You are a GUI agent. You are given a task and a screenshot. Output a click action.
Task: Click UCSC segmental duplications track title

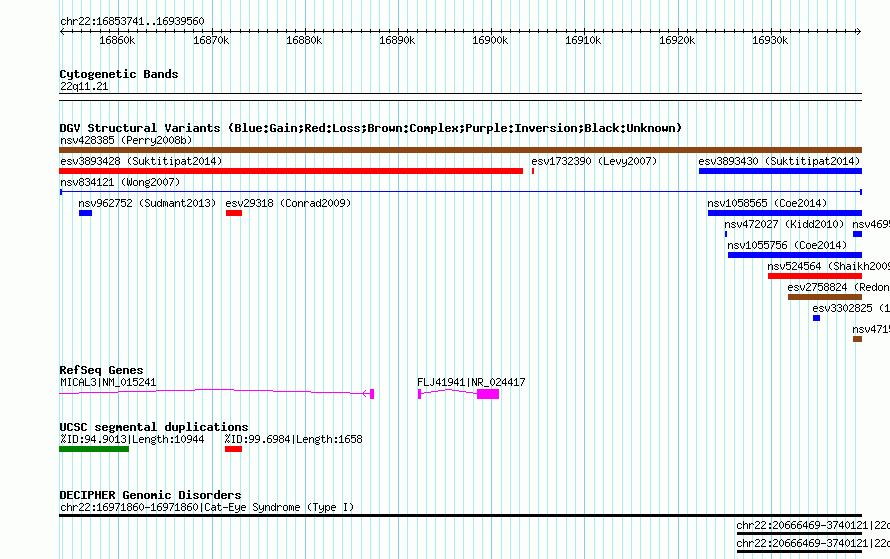(154, 427)
